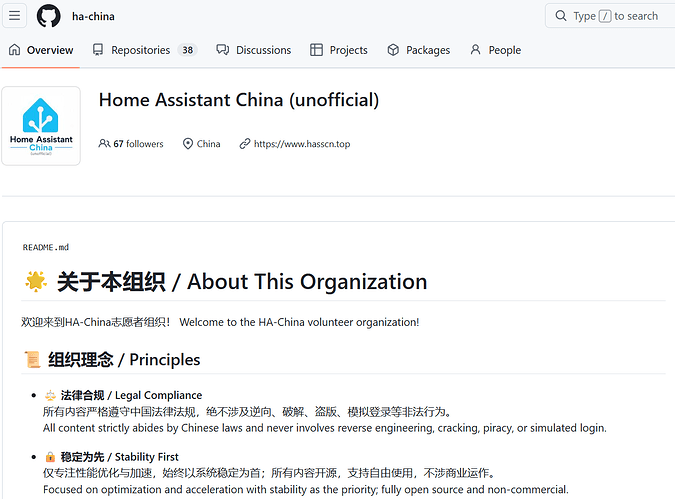Click the Principles section heading

(x=124, y=360)
